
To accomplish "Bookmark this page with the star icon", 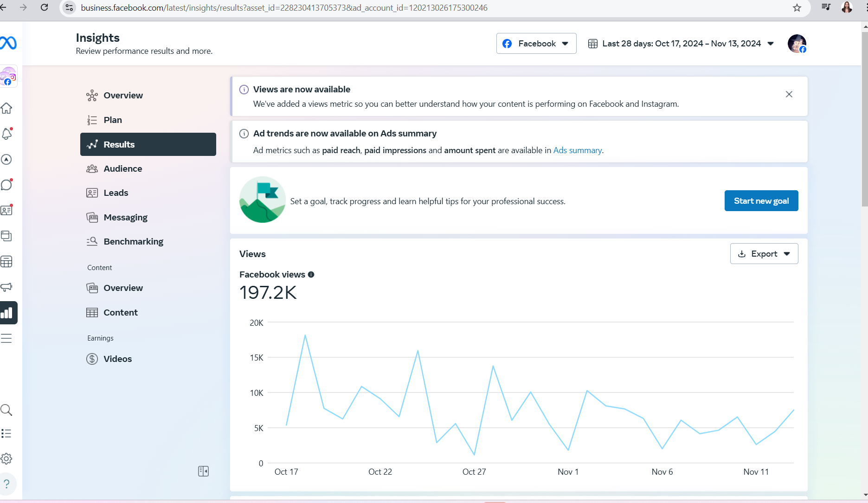I will pyautogui.click(x=797, y=8).
